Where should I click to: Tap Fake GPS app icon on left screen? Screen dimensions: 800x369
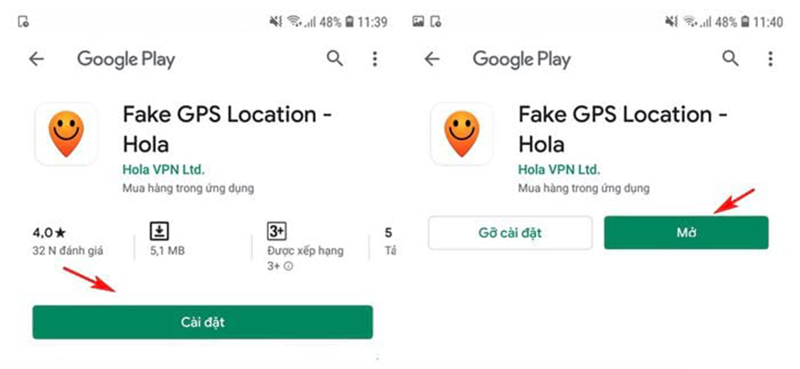click(x=66, y=134)
